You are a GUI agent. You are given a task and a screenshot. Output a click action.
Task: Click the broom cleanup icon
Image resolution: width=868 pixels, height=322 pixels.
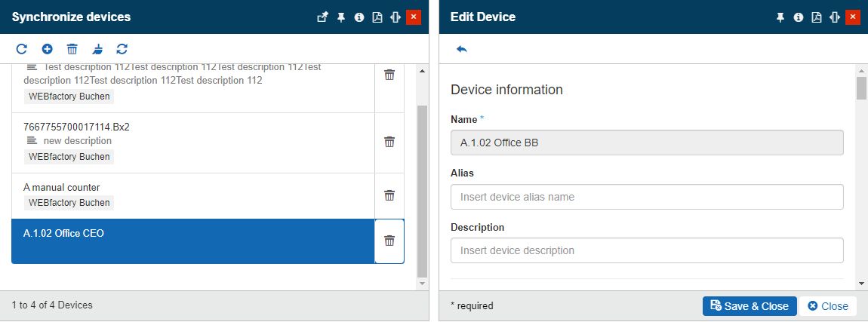[x=97, y=49]
